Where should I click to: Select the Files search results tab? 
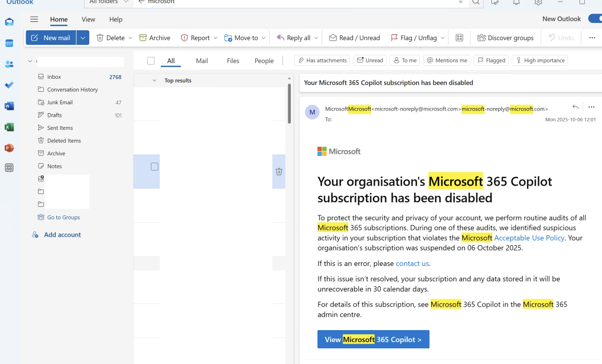tap(233, 60)
